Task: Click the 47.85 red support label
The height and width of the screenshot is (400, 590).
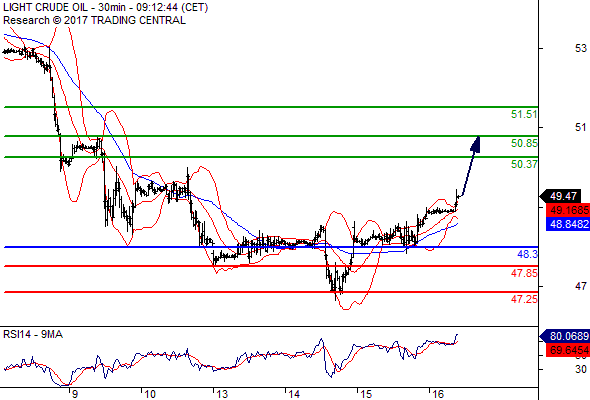Action: pos(524,273)
